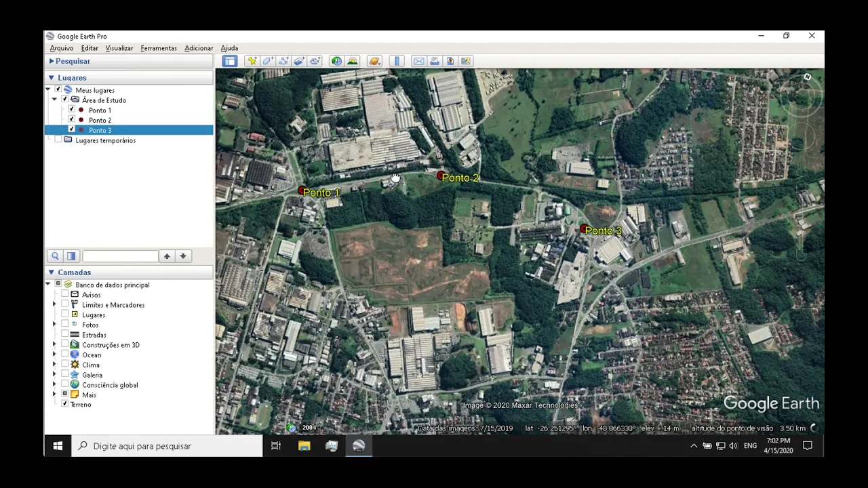Open the Editar menu
This screenshot has width=868, height=488.
click(x=90, y=48)
